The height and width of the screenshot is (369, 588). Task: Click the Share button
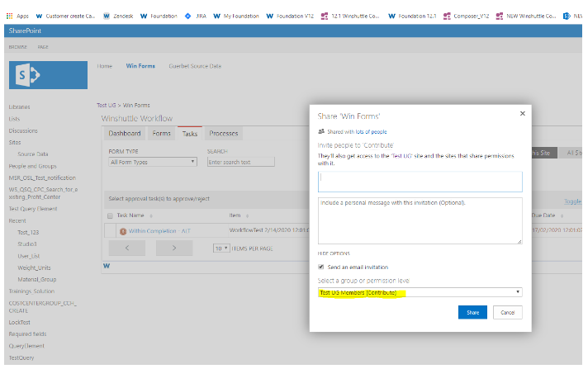pos(472,312)
